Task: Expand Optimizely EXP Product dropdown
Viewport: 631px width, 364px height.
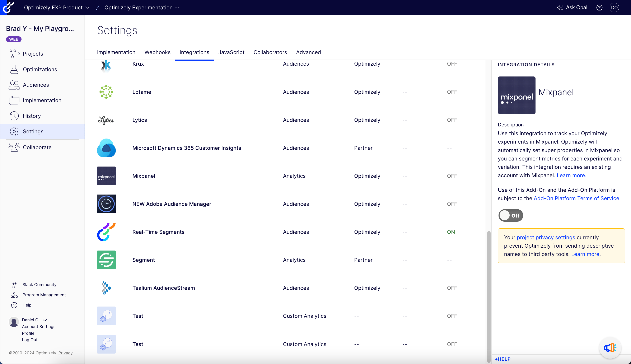Action: 57,8
